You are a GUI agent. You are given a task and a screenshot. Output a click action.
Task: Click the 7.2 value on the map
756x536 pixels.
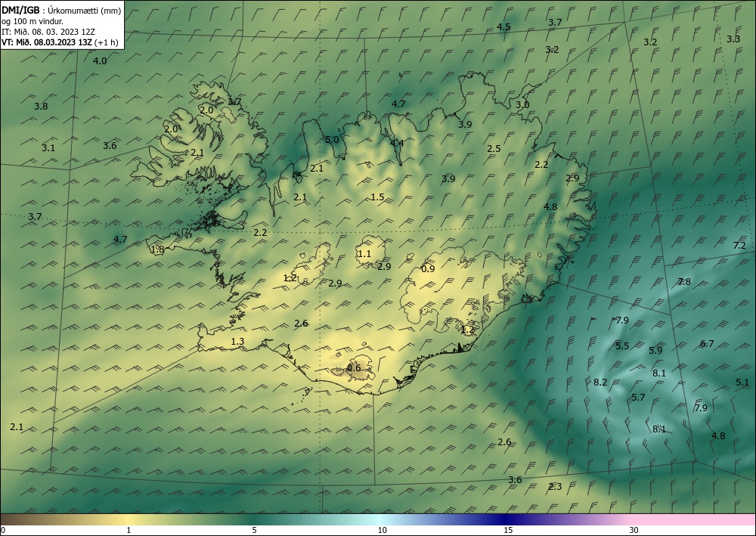(739, 246)
